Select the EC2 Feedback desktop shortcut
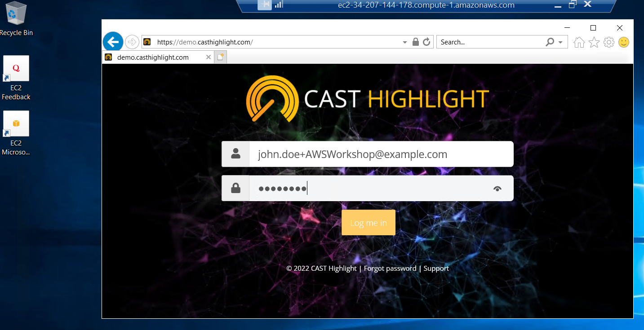Viewport: 644px width, 330px height. point(16,79)
